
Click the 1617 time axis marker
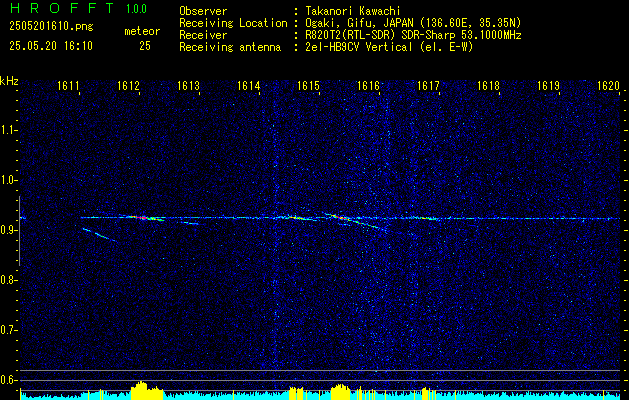428,85
